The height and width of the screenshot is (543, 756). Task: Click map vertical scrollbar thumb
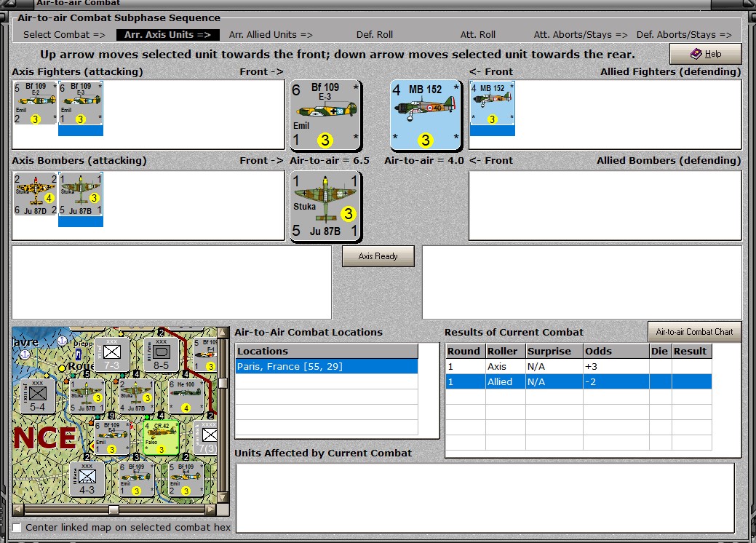(x=223, y=383)
